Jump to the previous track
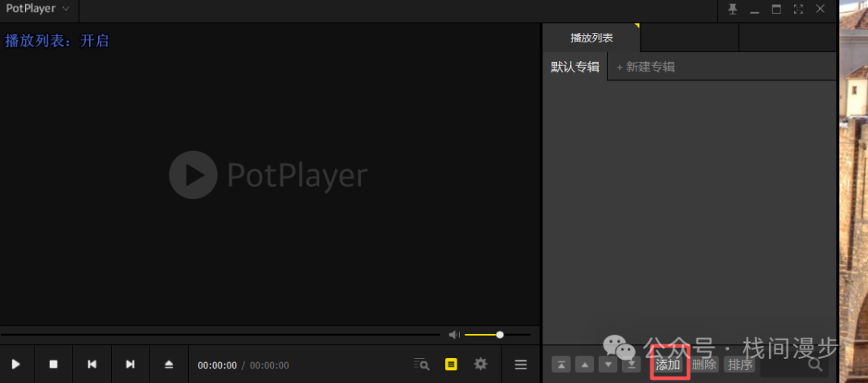Viewport: 868px width, 383px height. pos(92,365)
